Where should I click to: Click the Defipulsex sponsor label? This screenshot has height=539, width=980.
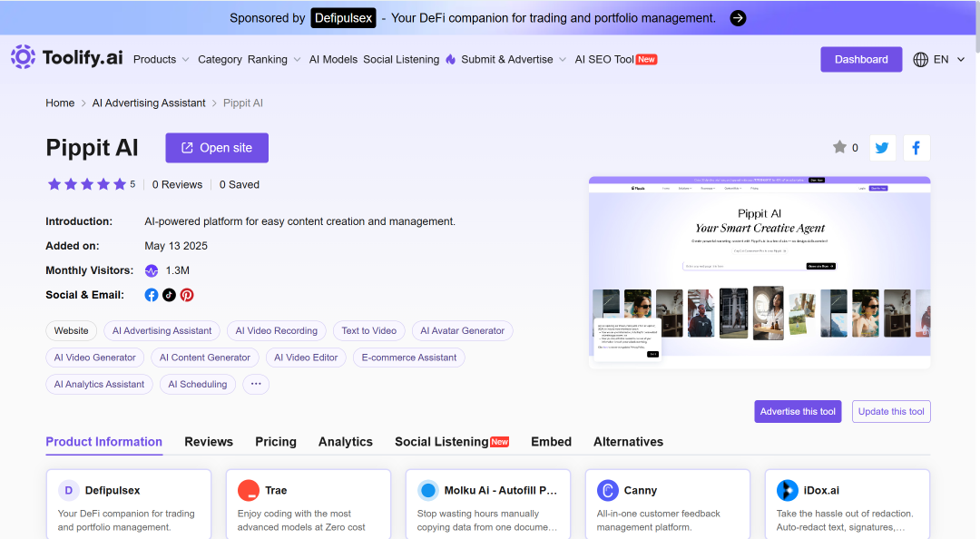coord(343,18)
